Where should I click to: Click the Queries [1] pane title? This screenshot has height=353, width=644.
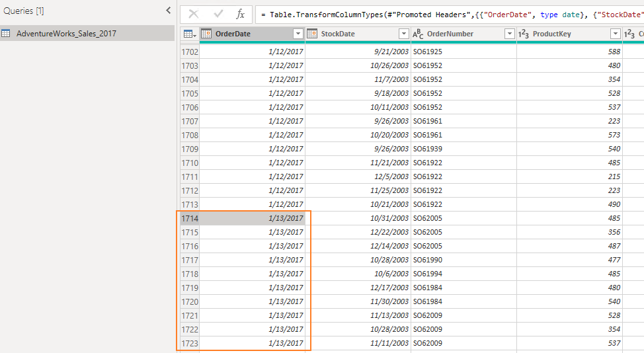coord(23,11)
